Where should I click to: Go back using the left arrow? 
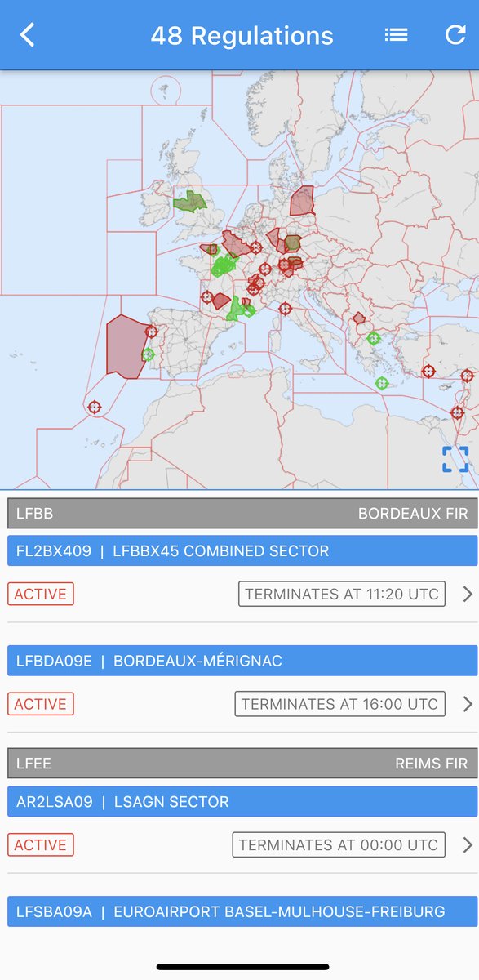pyautogui.click(x=28, y=35)
